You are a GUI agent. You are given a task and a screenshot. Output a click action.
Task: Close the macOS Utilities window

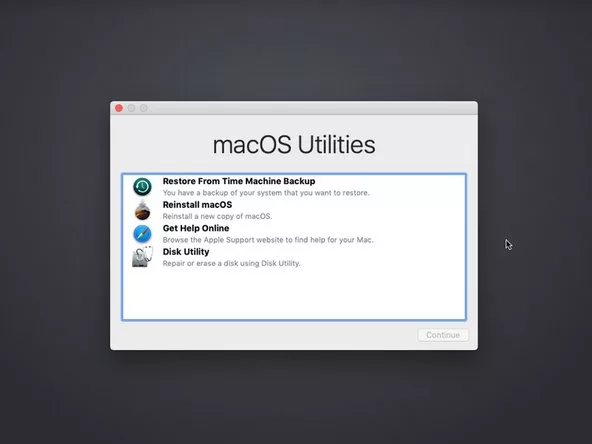119,108
